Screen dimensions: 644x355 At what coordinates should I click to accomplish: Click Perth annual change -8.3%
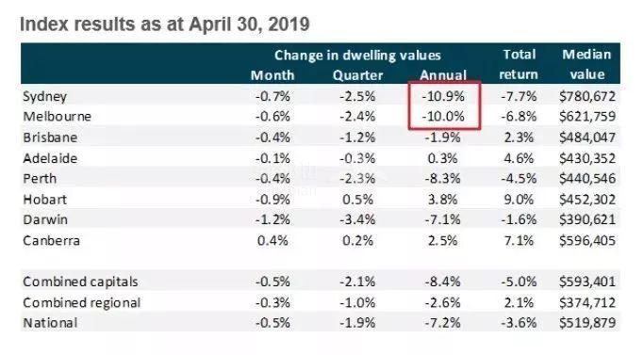442,179
